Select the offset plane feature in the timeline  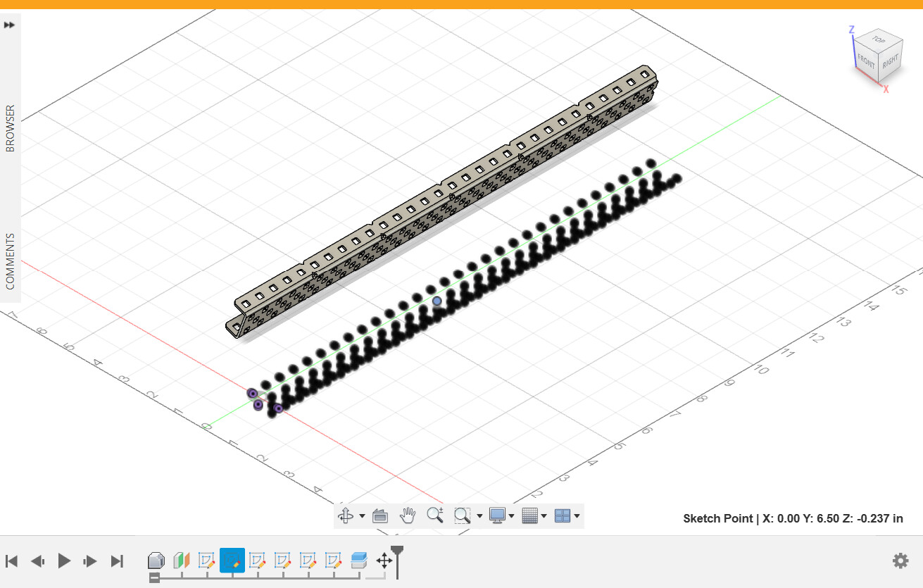[182, 560]
